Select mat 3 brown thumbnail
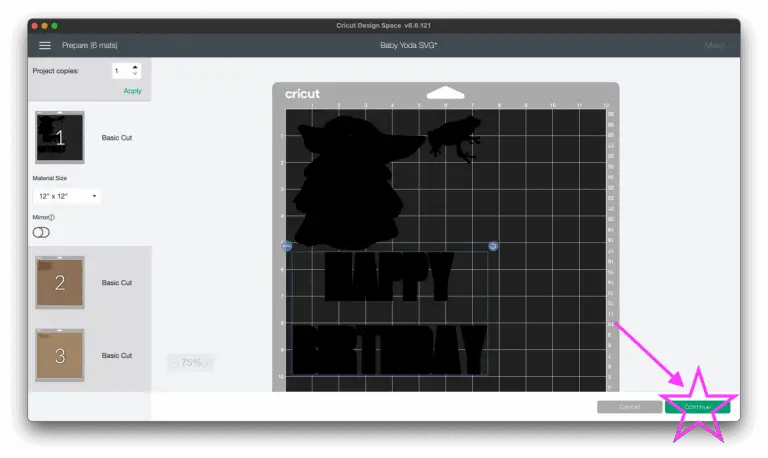This screenshot has height=458, width=768. coord(60,355)
